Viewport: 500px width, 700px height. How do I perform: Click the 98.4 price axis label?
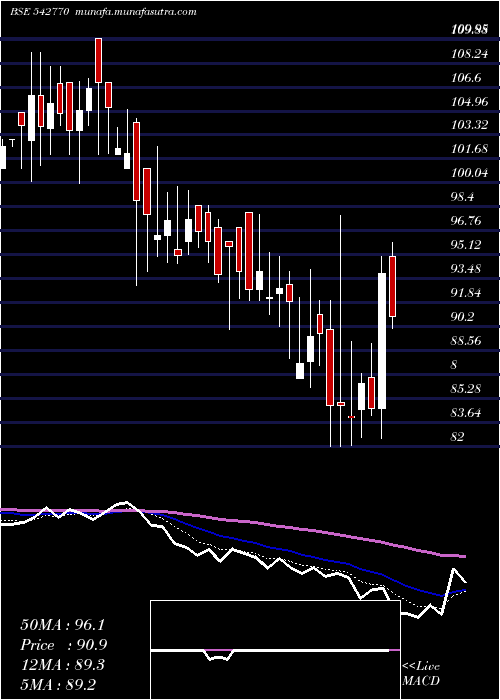(x=464, y=197)
